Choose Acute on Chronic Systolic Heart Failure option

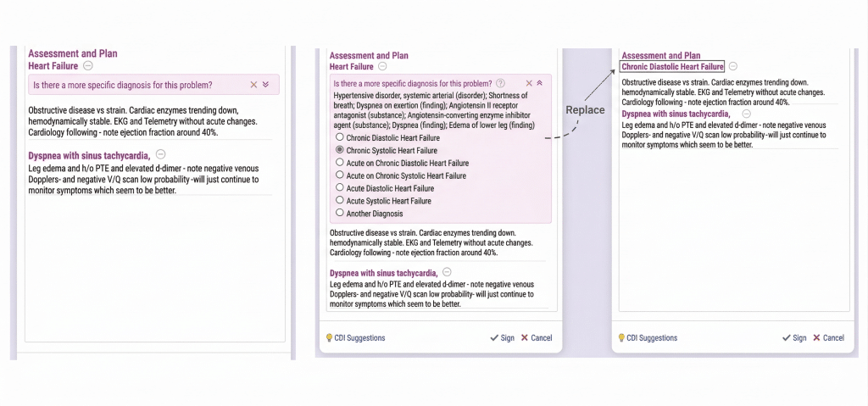tap(341, 175)
